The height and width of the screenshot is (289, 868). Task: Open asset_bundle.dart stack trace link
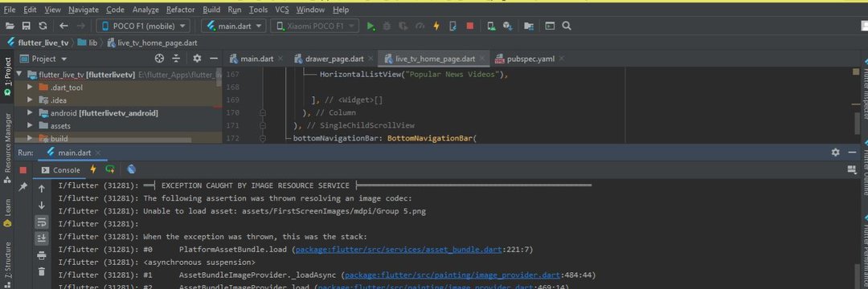(x=399, y=250)
